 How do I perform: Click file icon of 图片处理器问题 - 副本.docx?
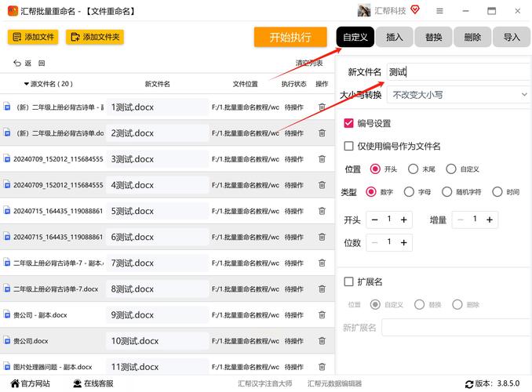point(7,367)
